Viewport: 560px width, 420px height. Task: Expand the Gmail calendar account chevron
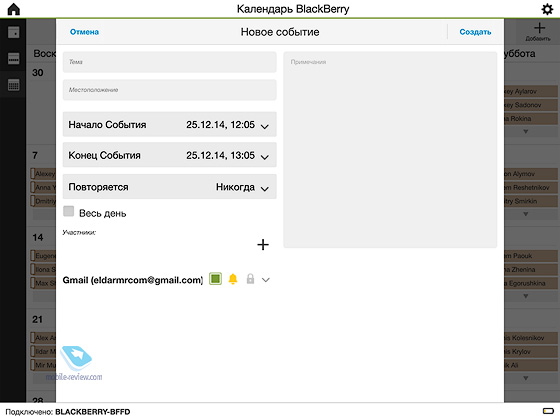pos(265,280)
